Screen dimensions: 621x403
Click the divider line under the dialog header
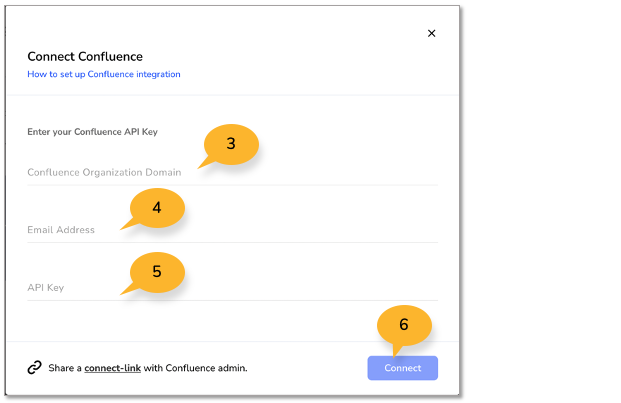pyautogui.click(x=232, y=95)
